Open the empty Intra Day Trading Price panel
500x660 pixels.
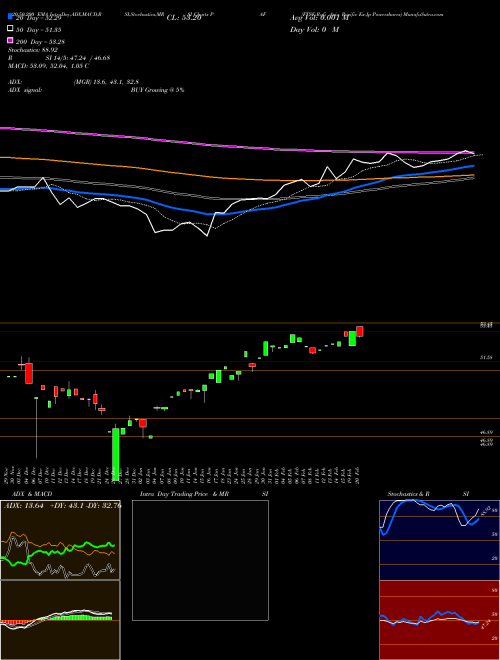coord(200,560)
